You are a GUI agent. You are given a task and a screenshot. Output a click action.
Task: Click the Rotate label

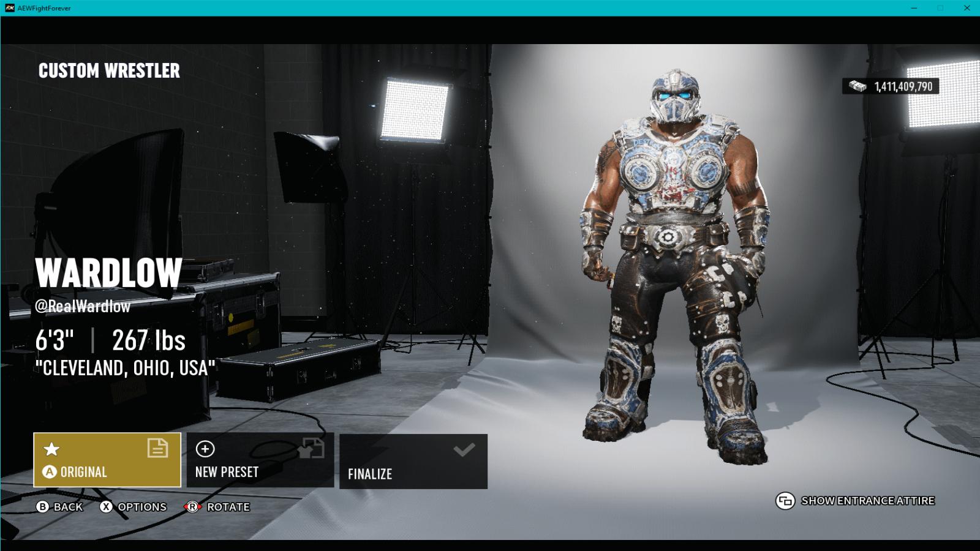(x=228, y=507)
